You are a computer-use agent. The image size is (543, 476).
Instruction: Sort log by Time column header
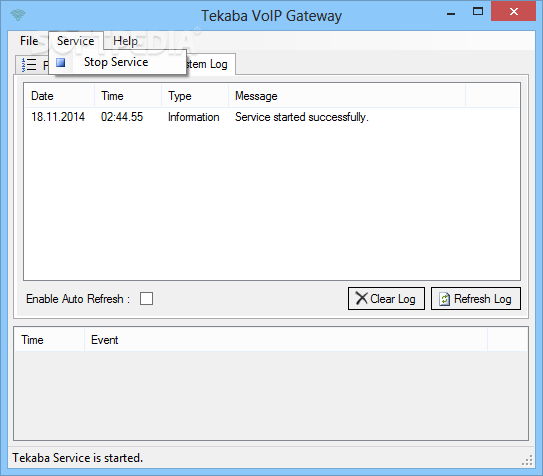tap(128, 96)
